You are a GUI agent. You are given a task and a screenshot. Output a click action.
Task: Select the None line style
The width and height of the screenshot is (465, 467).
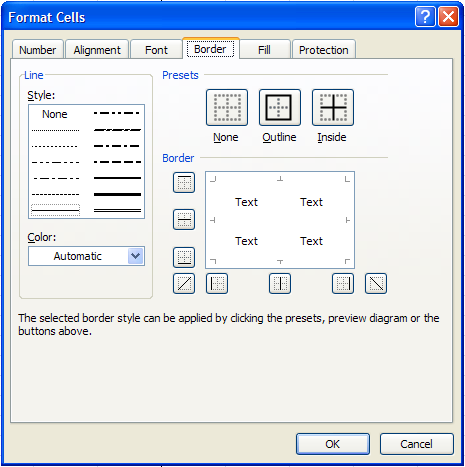click(x=55, y=114)
